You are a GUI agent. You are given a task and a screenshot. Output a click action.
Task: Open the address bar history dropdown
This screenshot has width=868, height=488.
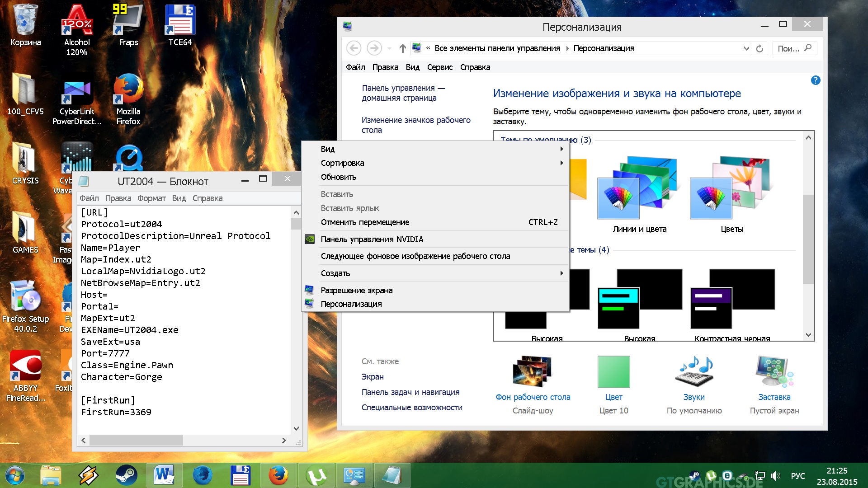746,48
